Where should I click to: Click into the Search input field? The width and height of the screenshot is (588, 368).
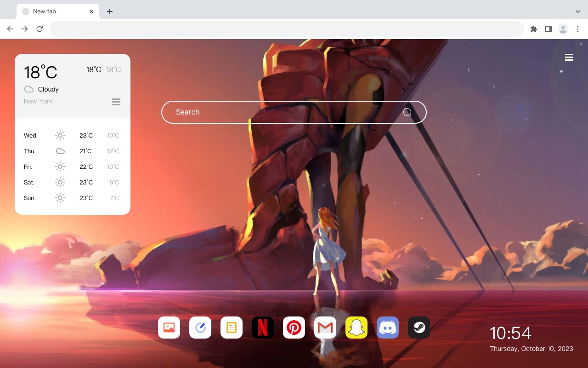[x=294, y=112]
